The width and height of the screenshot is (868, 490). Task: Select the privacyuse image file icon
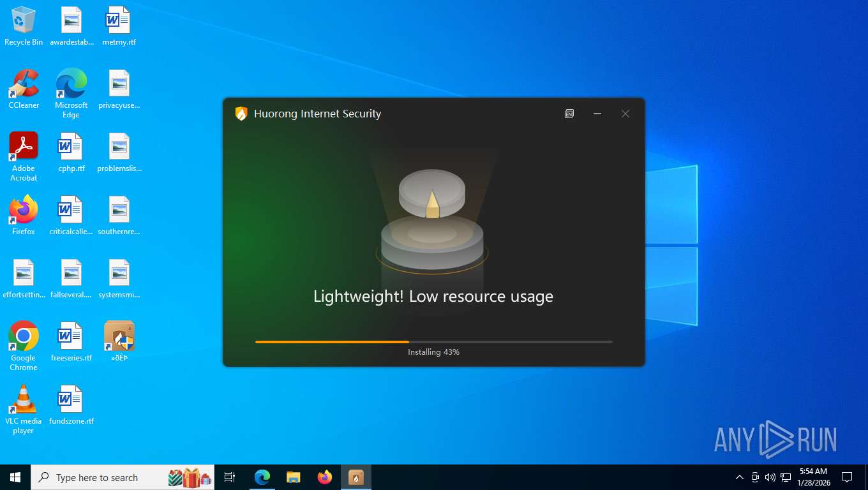tap(119, 89)
